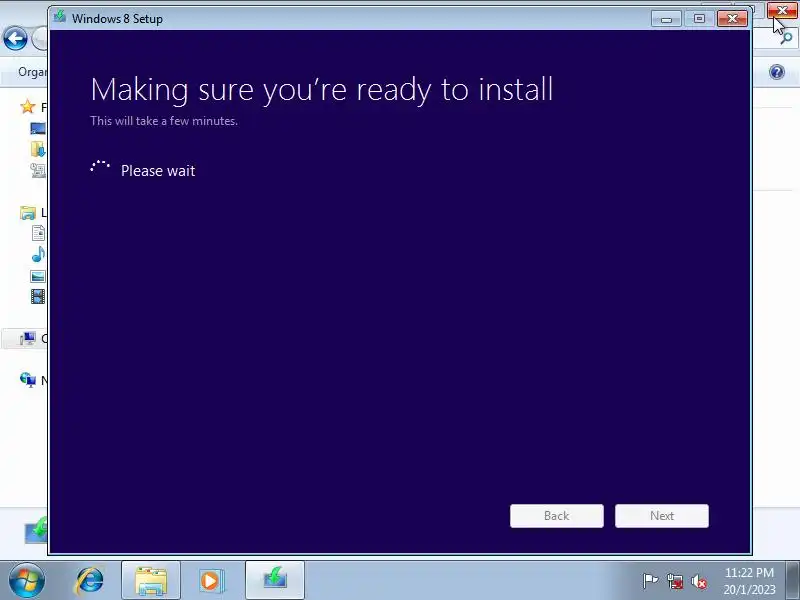
Task: Select the Favorites star in Explorer sidebar
Action: [28, 107]
